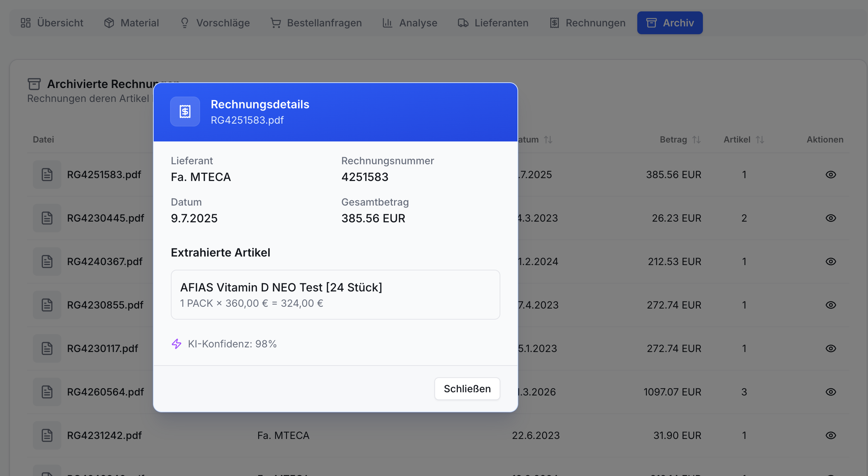Sort the table by Artikel column
868x476 pixels.
click(x=744, y=140)
